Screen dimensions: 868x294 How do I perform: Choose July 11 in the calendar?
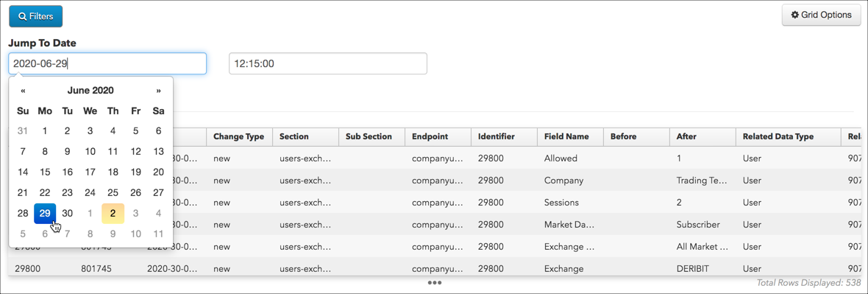click(158, 234)
